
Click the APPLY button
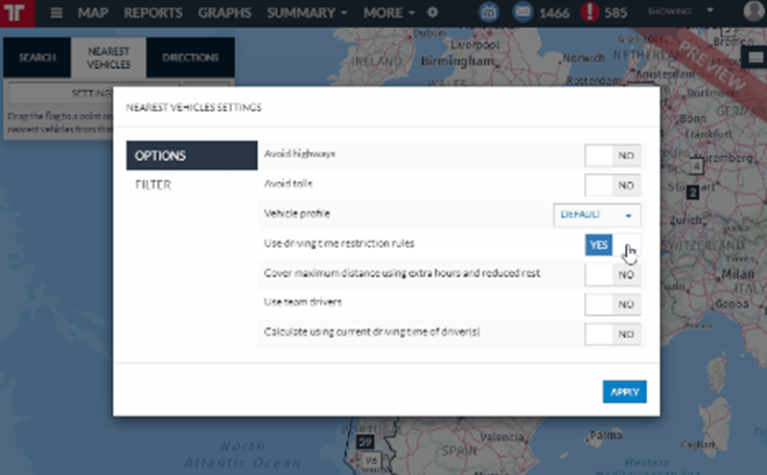click(624, 392)
